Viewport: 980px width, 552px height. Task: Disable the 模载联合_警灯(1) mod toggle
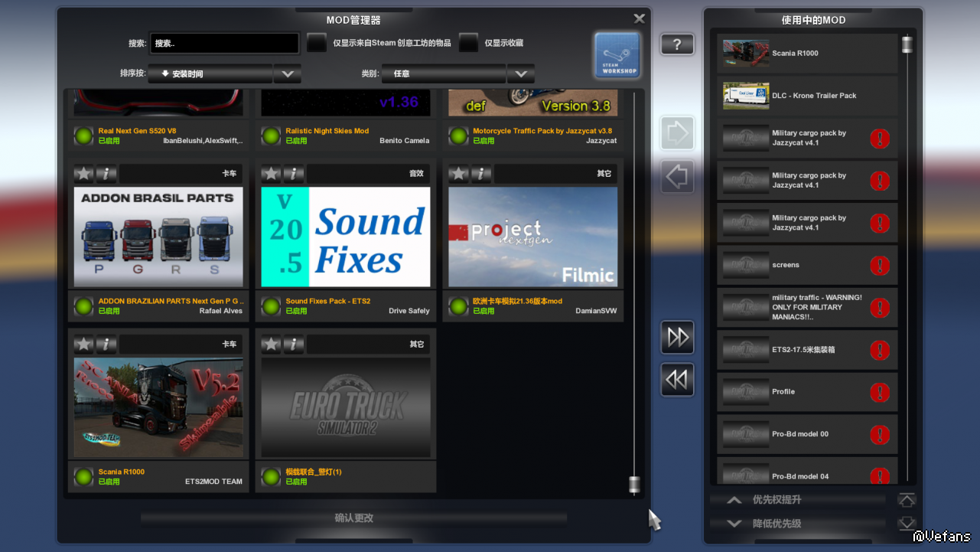(x=271, y=477)
